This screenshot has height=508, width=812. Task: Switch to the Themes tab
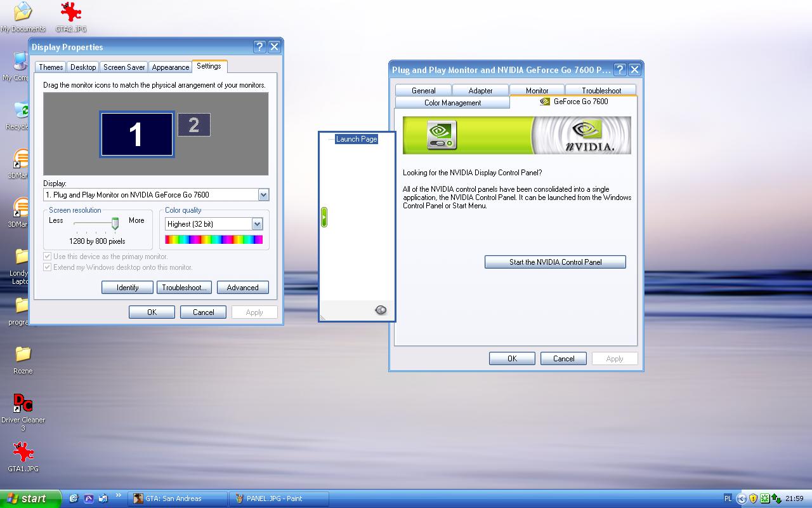(x=51, y=67)
